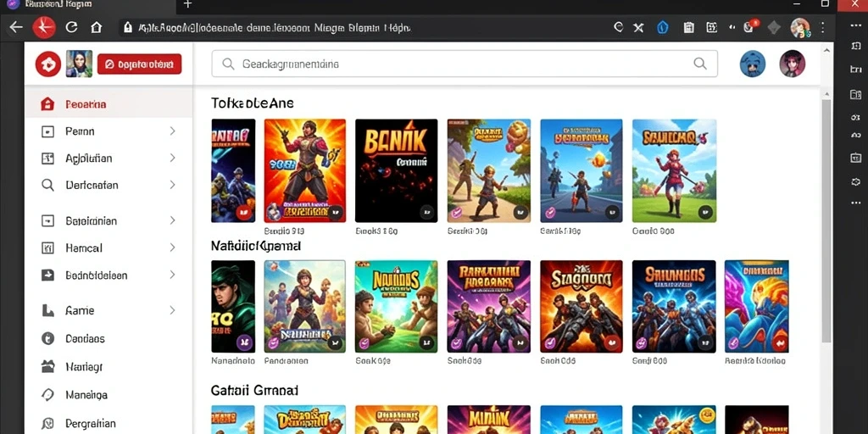Image resolution: width=868 pixels, height=434 pixels.
Task: Click the red round site logo
Action: click(x=48, y=64)
